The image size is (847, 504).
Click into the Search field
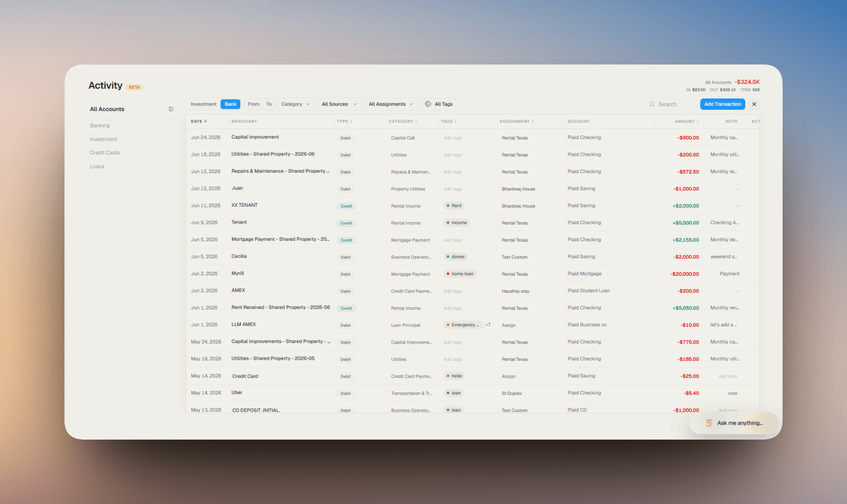coord(671,104)
